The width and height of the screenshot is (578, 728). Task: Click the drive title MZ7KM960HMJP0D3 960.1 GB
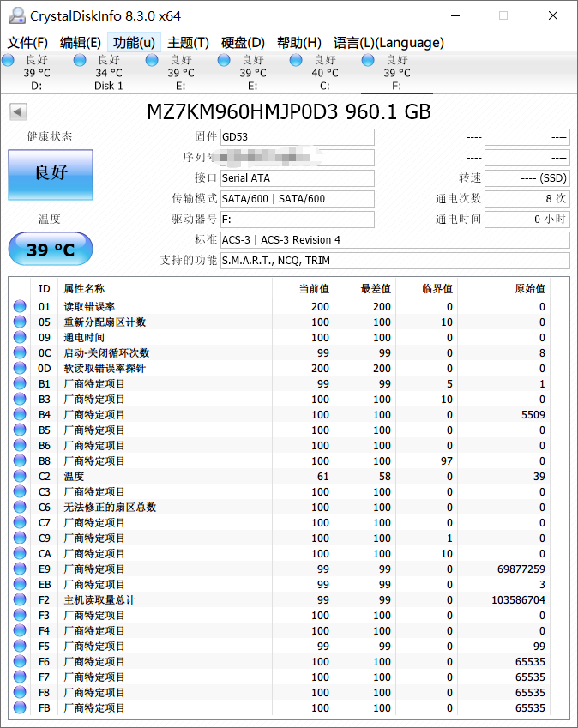[x=289, y=111]
